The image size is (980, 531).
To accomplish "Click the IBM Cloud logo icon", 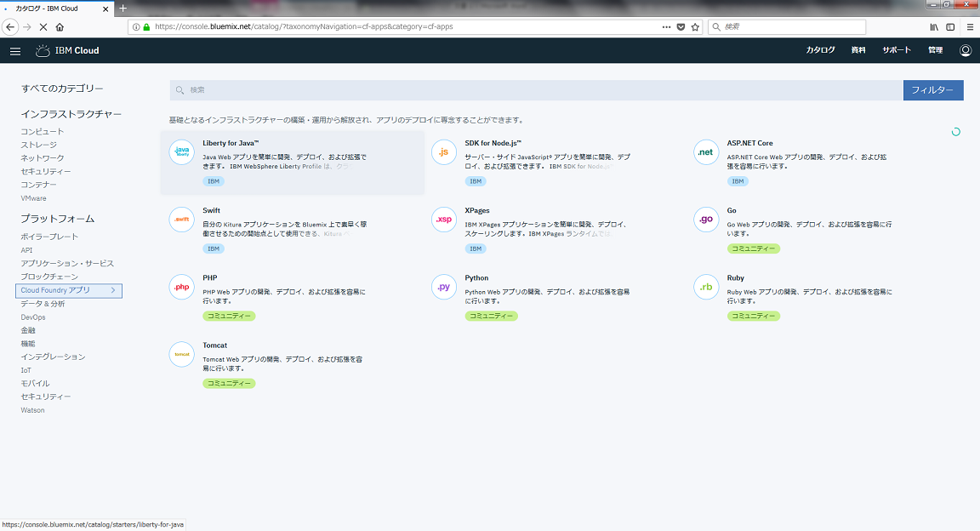I will [x=43, y=51].
